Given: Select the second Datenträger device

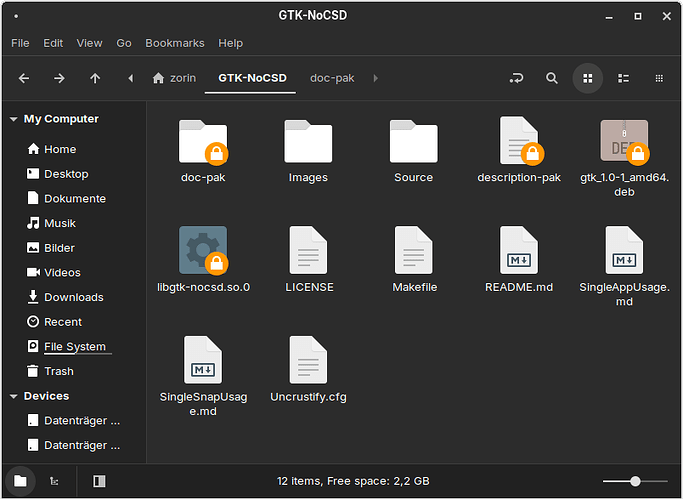Looking at the screenshot, I should pyautogui.click(x=73, y=445).
